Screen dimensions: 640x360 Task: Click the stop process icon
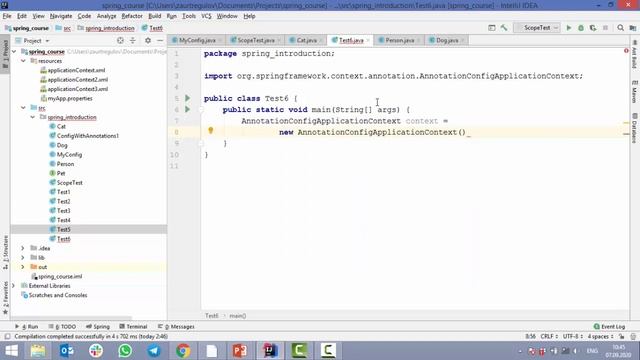point(605,28)
